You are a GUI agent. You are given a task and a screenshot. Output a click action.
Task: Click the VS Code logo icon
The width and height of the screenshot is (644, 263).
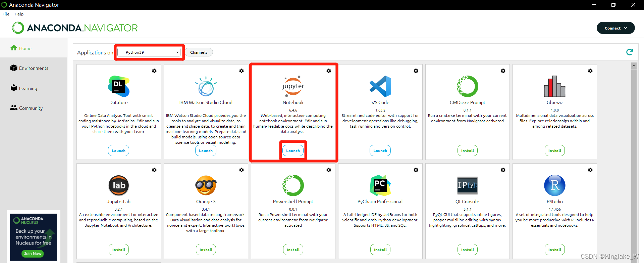tap(380, 86)
